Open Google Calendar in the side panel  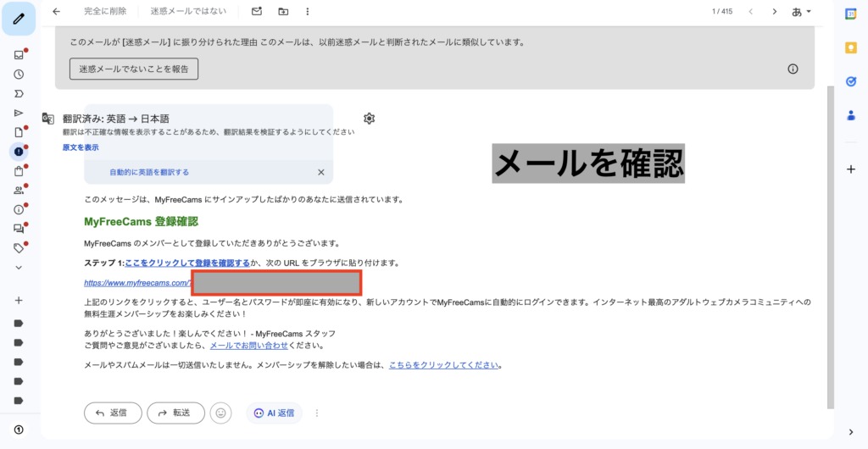(851, 15)
